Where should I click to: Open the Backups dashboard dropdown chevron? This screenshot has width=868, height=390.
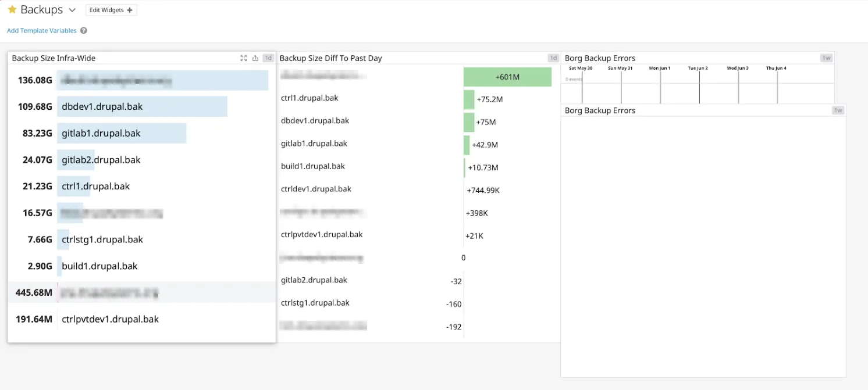click(x=72, y=9)
